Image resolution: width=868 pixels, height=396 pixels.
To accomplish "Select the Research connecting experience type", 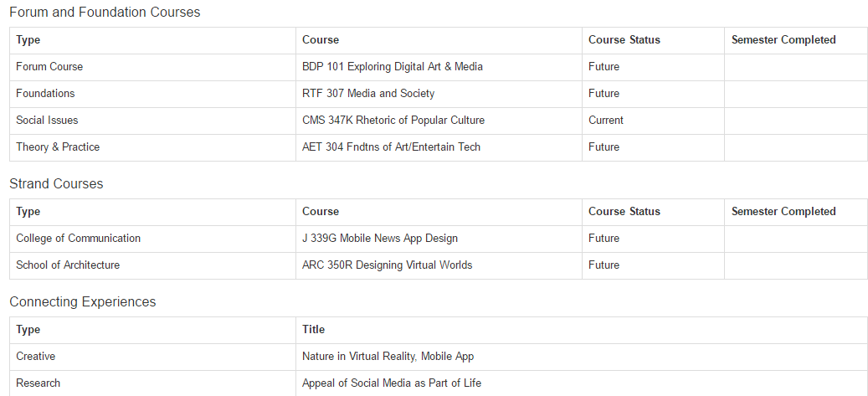I will [39, 383].
